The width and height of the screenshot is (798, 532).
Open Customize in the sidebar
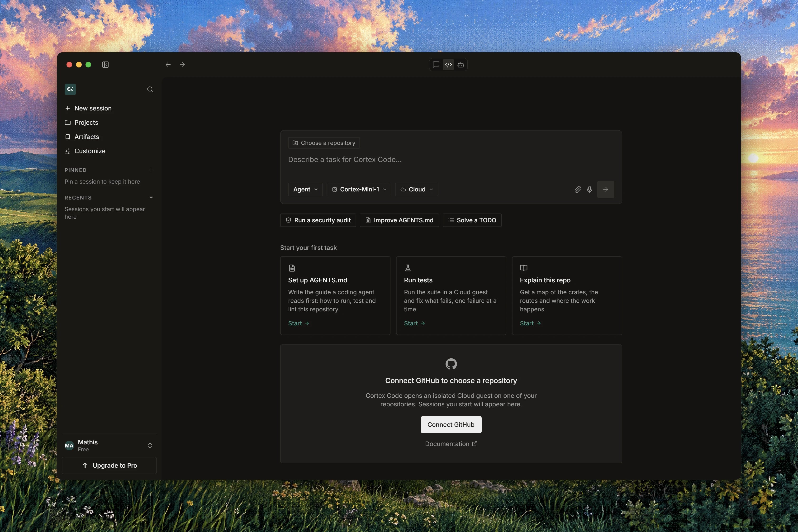pos(109,151)
